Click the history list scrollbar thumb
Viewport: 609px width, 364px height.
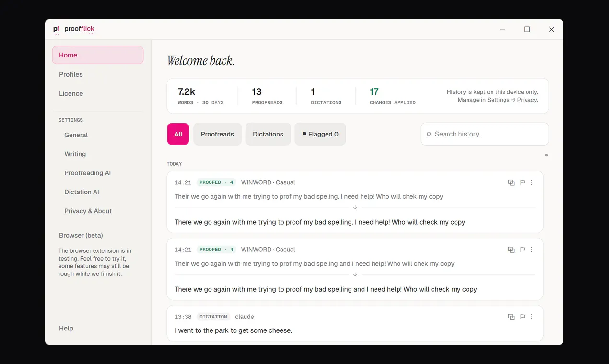(546, 155)
